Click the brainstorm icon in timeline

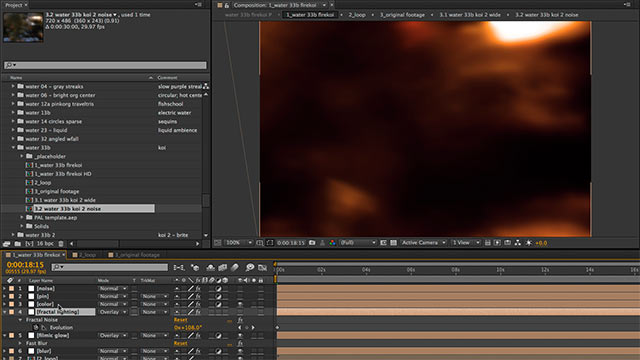250,267
